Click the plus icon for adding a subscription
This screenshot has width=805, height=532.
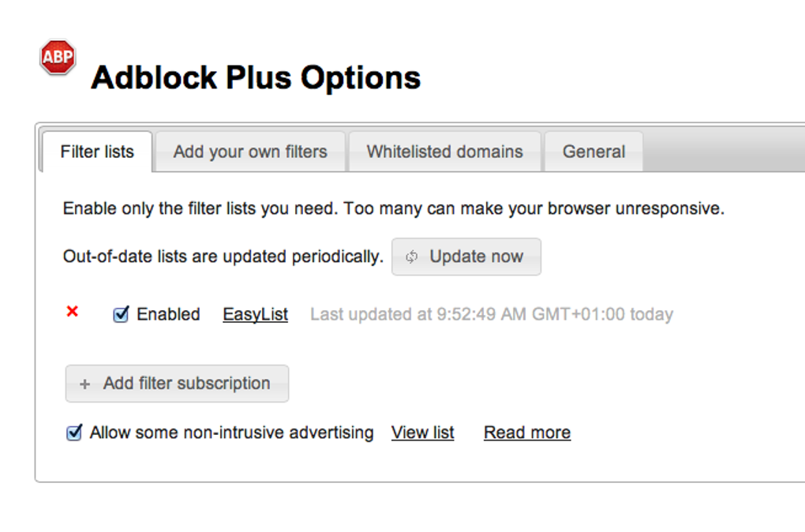coord(85,384)
